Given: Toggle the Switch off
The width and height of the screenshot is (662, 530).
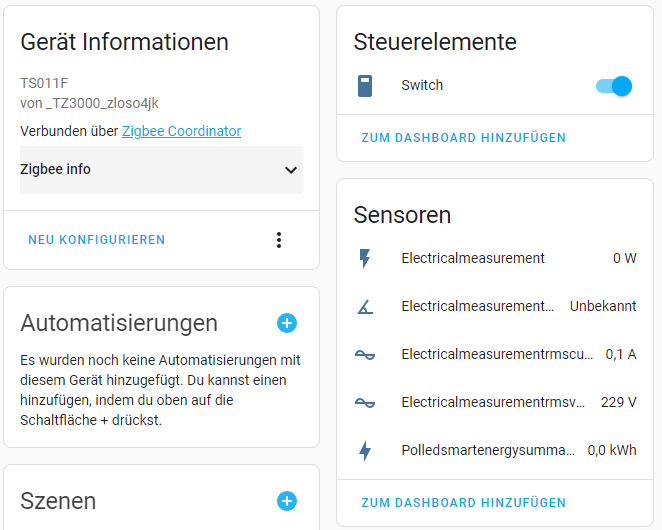Looking at the screenshot, I should (x=614, y=86).
